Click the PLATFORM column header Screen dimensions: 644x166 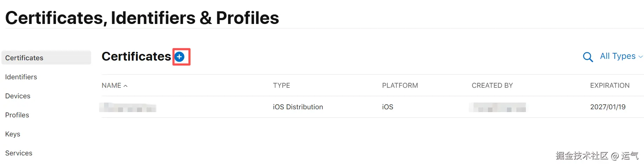click(400, 85)
